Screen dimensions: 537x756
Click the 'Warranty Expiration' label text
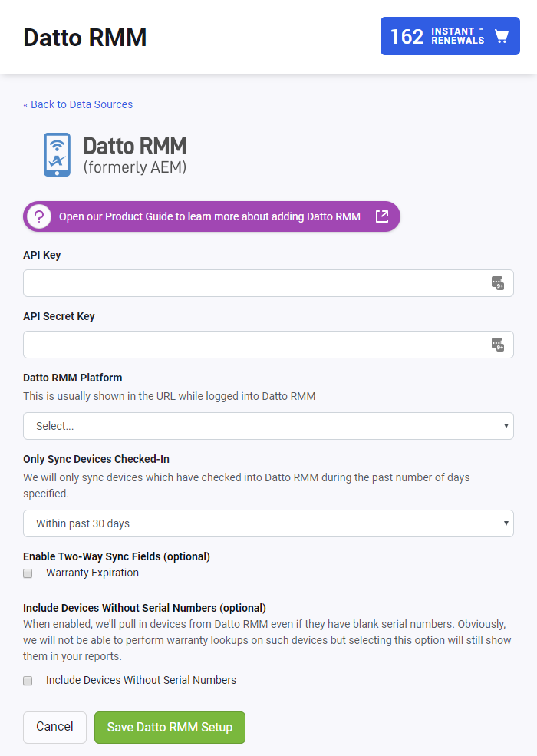[x=93, y=573]
